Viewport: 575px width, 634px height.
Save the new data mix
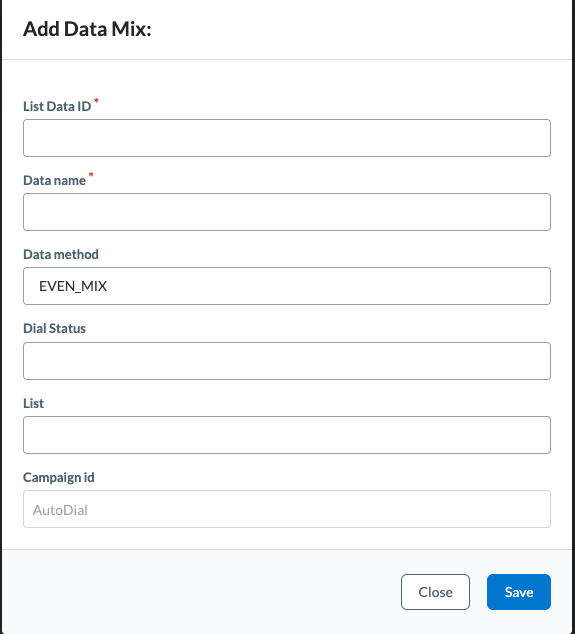point(519,592)
